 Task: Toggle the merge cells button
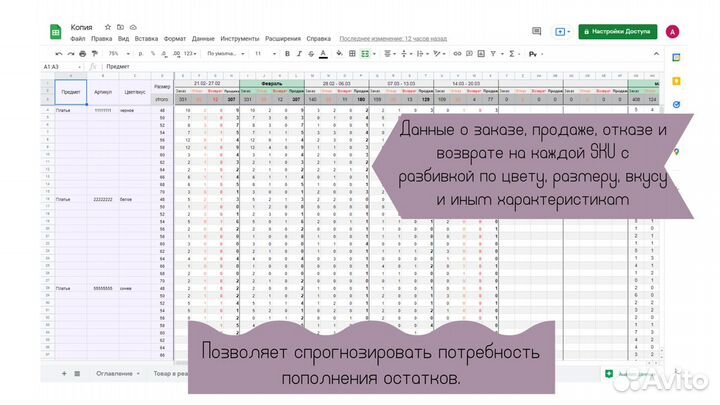pos(365,54)
